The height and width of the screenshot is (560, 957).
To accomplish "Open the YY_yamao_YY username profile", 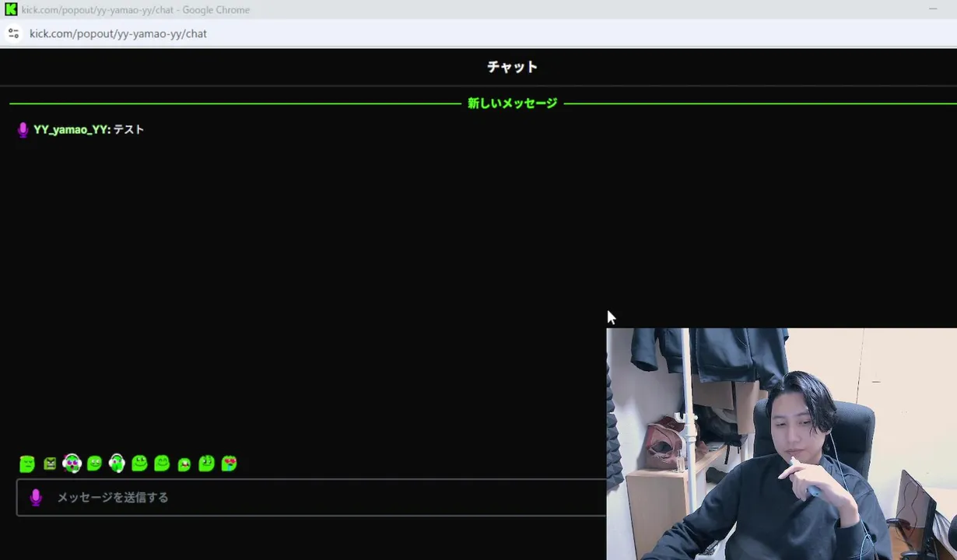I will 71,130.
